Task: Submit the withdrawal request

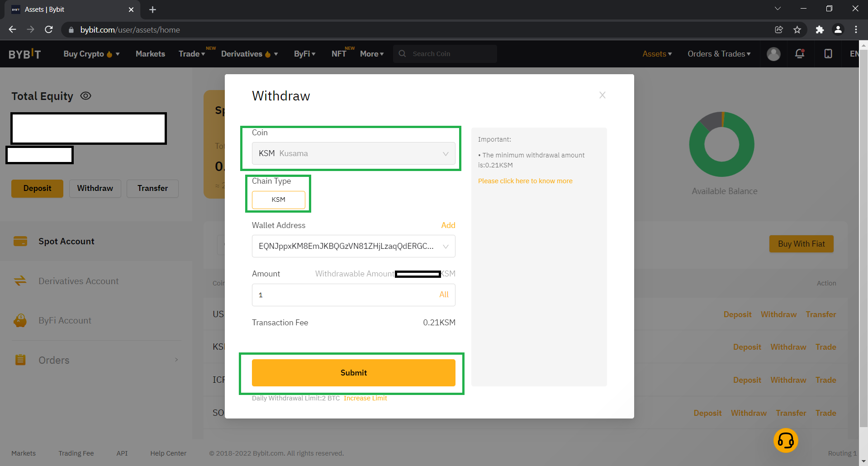Action: click(353, 373)
